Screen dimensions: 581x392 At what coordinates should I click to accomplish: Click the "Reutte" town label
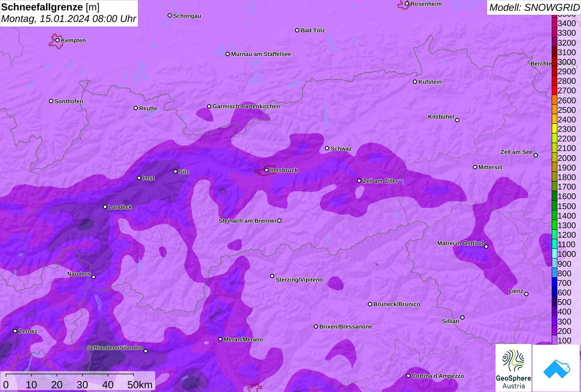pos(148,109)
